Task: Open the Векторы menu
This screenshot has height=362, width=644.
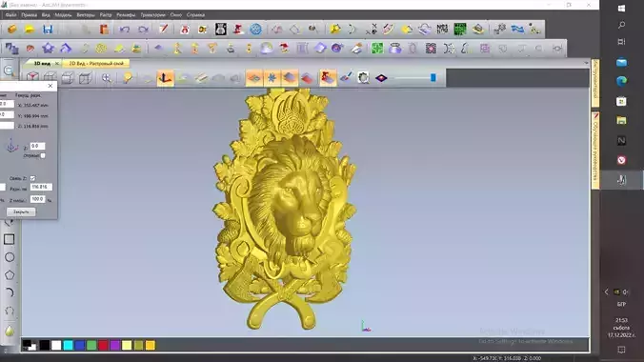Action: click(86, 15)
